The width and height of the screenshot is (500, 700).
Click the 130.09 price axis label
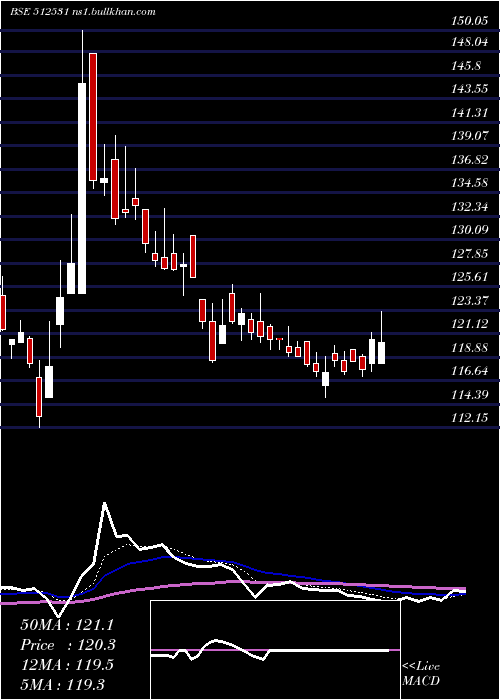click(469, 230)
